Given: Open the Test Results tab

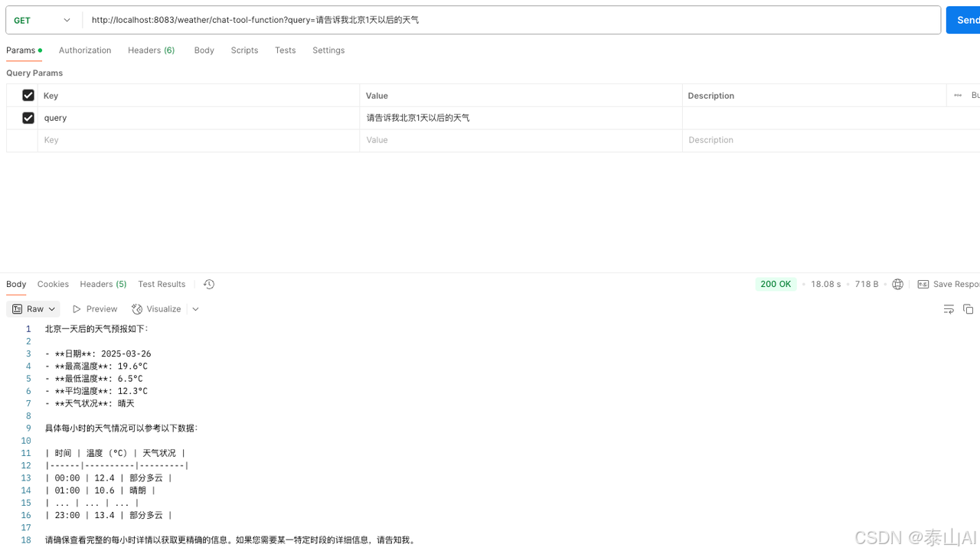Looking at the screenshot, I should pyautogui.click(x=162, y=285).
